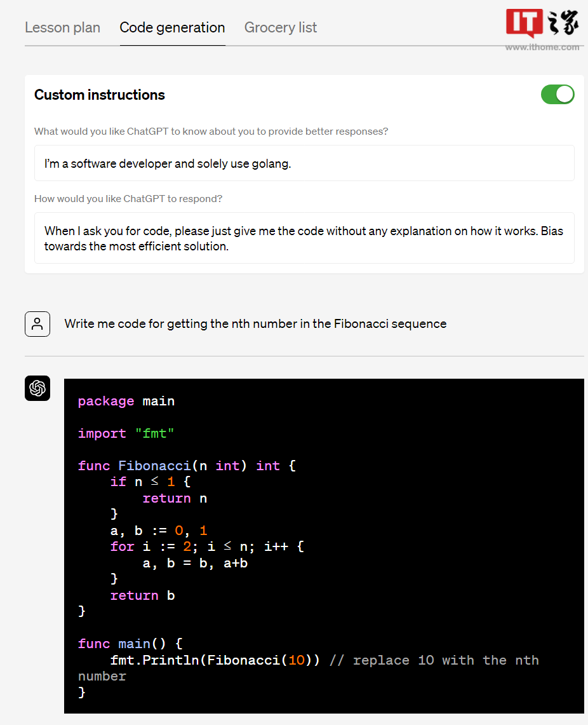The width and height of the screenshot is (588, 725).
Task: Click 'package main' line in code block
Action: coord(126,401)
